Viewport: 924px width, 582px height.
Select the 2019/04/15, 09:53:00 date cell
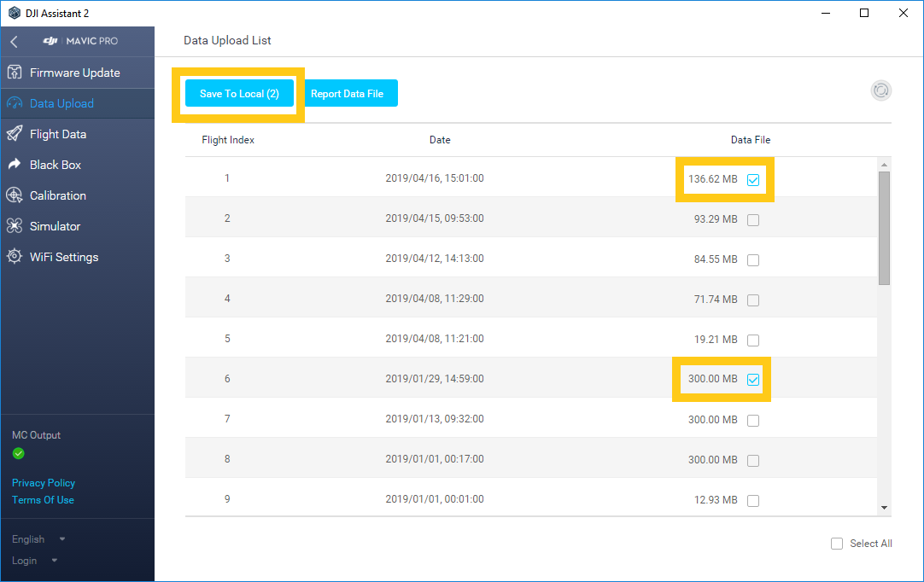(435, 218)
